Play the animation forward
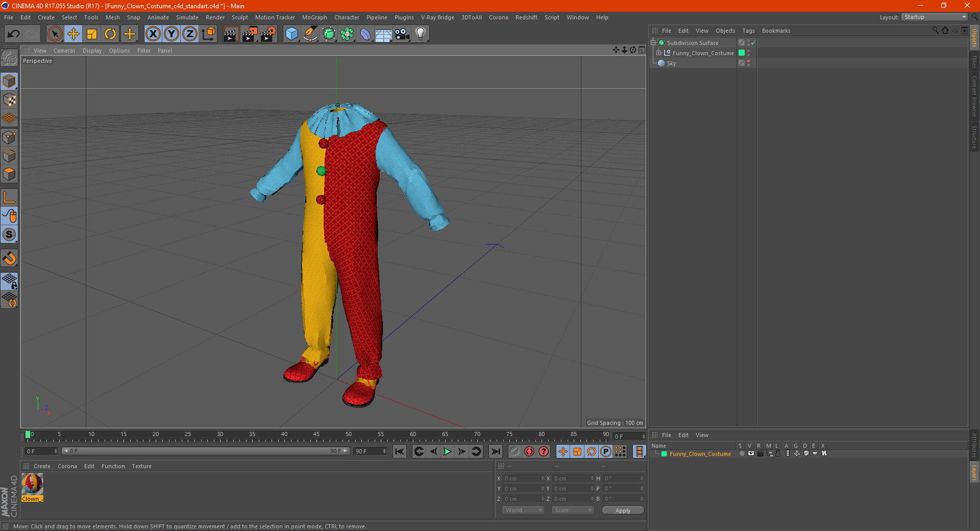The width and height of the screenshot is (980, 531). point(447,451)
